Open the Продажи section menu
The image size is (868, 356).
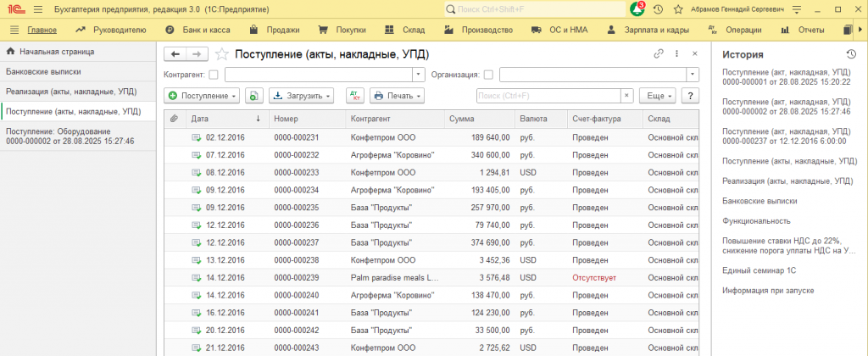click(x=275, y=30)
